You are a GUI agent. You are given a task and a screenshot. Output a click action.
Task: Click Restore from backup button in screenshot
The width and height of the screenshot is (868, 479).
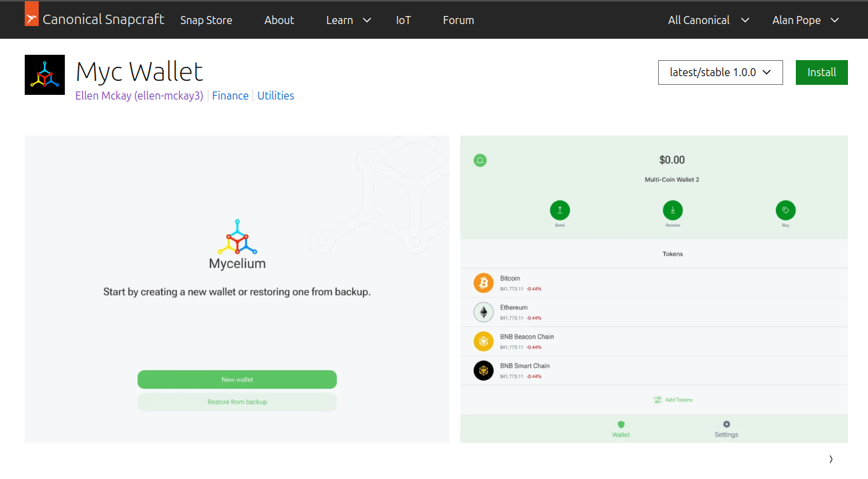click(237, 402)
